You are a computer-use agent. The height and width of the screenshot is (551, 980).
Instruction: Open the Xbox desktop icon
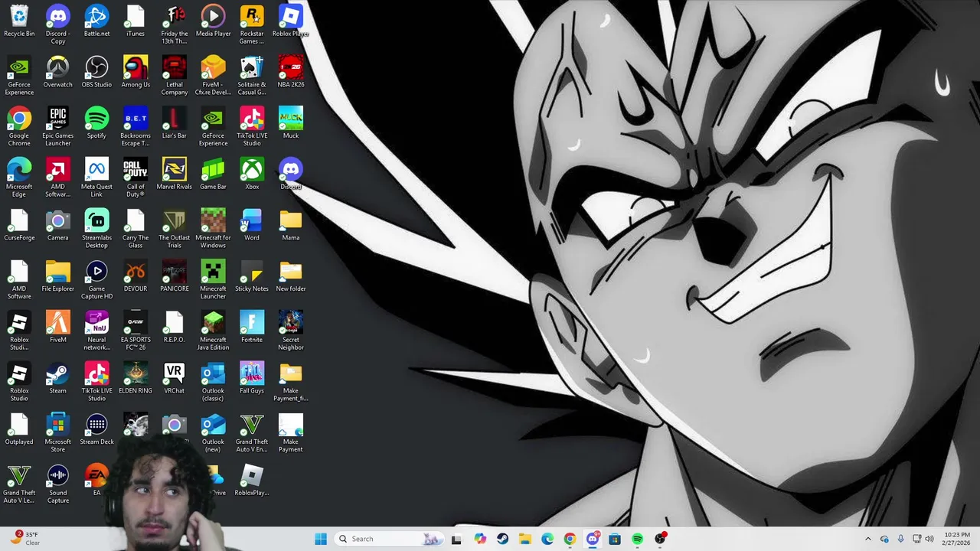pyautogui.click(x=252, y=174)
